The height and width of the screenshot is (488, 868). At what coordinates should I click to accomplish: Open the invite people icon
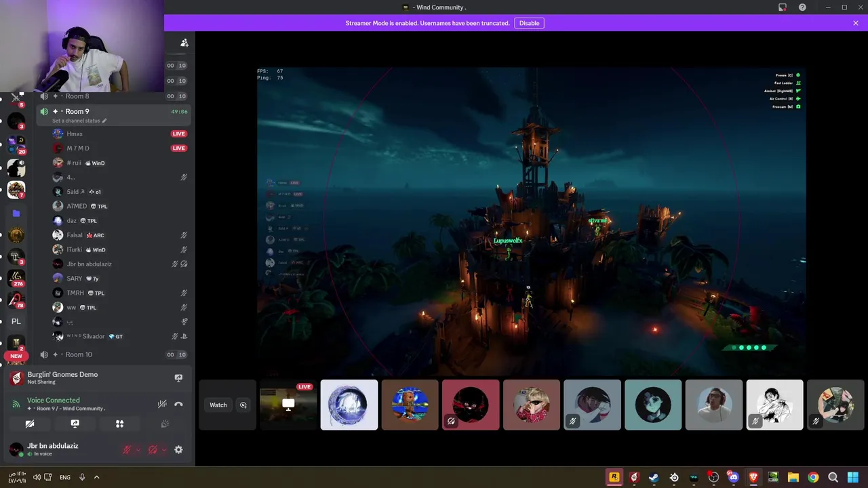[184, 43]
